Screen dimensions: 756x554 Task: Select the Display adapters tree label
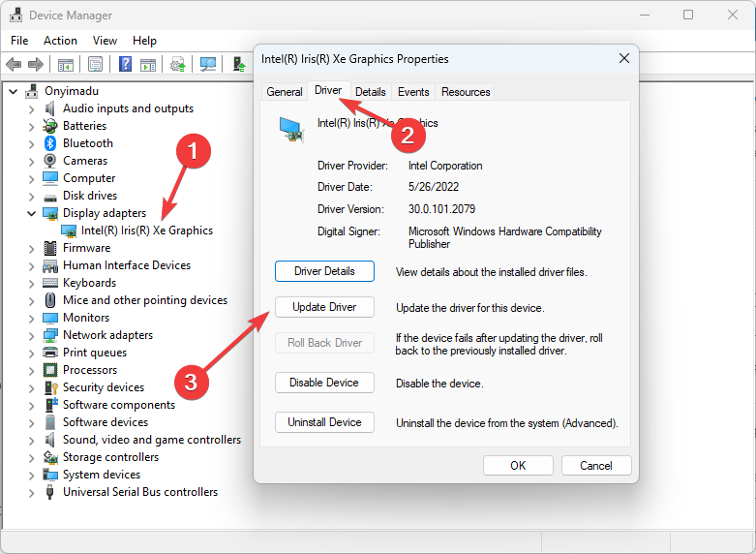click(105, 213)
